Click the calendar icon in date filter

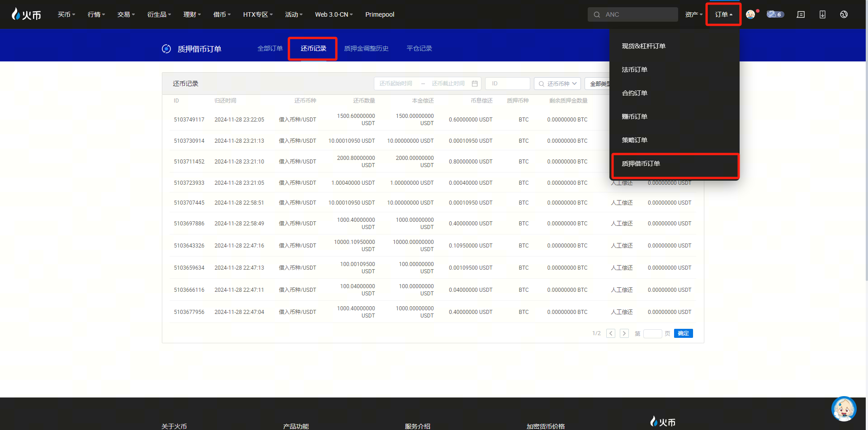coord(475,84)
